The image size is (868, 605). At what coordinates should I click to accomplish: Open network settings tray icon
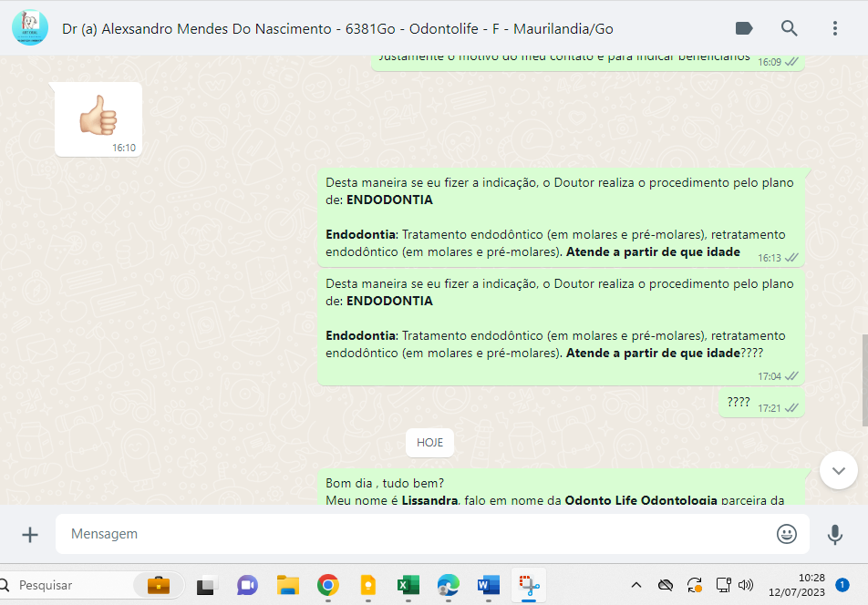point(723,585)
